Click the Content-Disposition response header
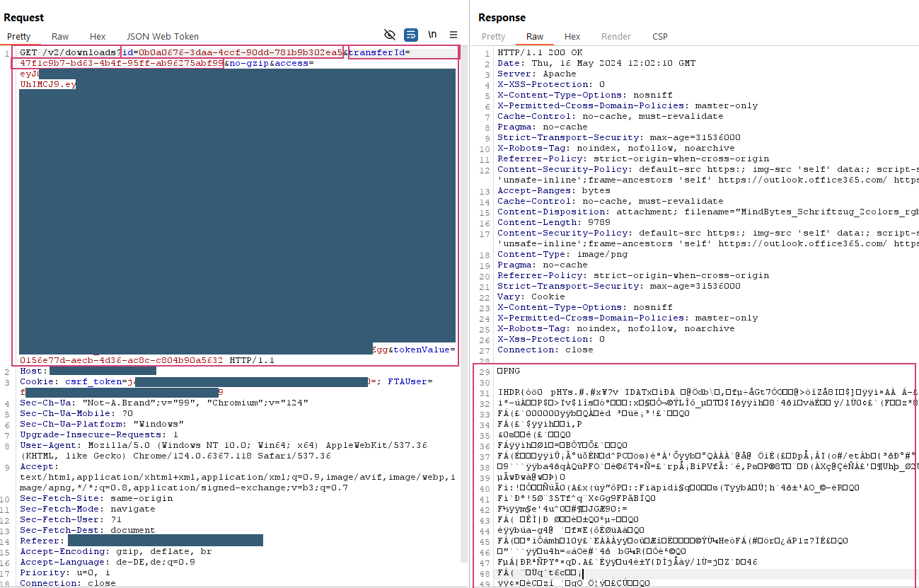Viewport: 919px width, 588px height. pos(543,212)
